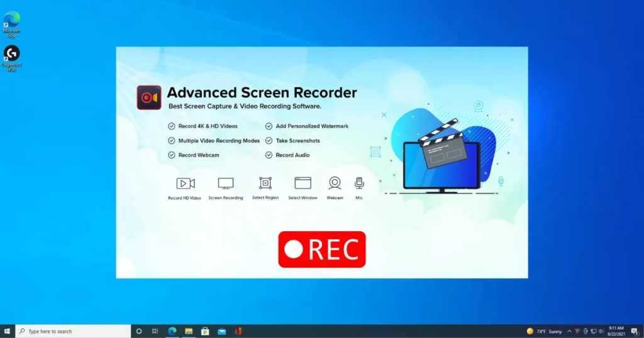Open Cortana from the taskbar circle icon
This screenshot has height=338, width=644.
tap(139, 331)
